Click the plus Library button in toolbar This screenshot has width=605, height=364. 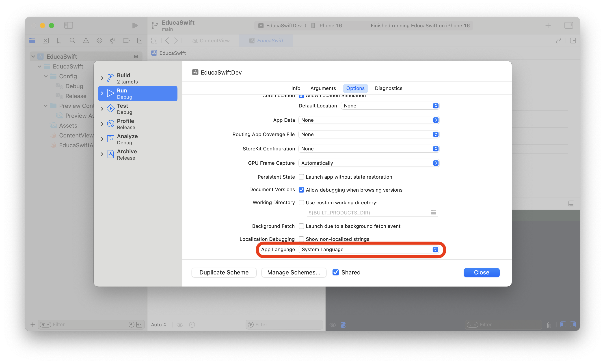pos(548,26)
